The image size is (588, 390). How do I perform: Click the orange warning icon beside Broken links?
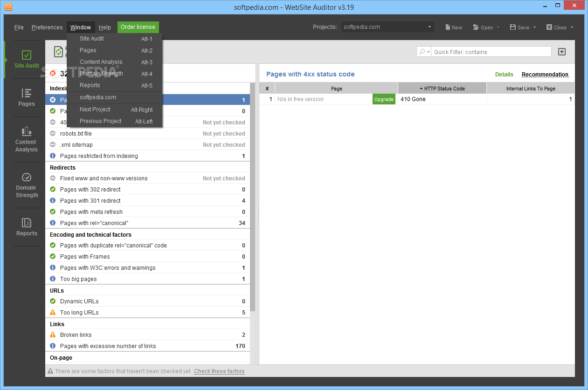click(53, 335)
